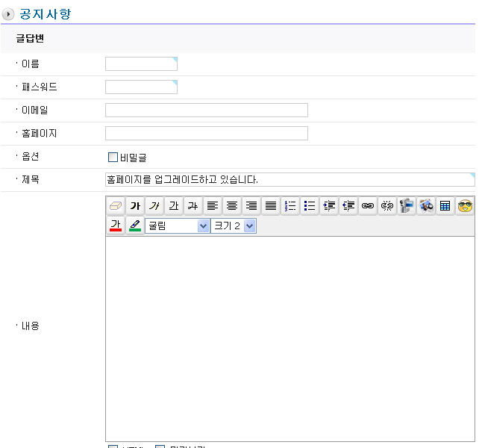Justify text with the full-align icon
Viewport: 479px width, 448px height.
271,206
